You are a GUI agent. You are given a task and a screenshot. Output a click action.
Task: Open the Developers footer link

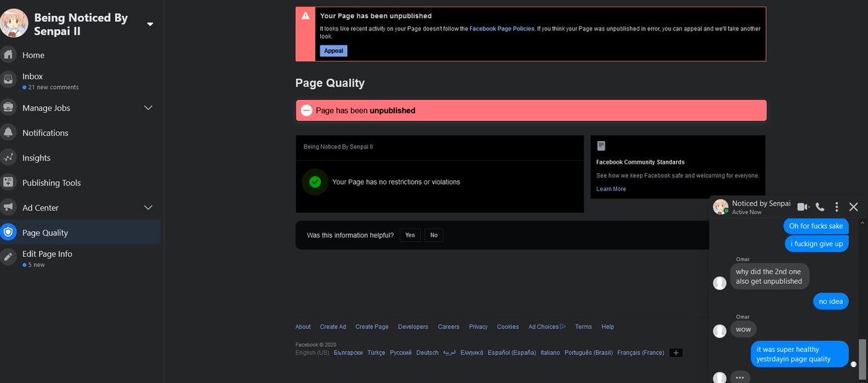pyautogui.click(x=413, y=327)
